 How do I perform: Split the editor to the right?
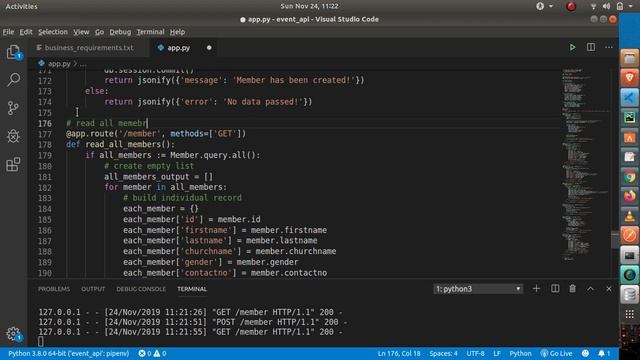click(x=591, y=47)
